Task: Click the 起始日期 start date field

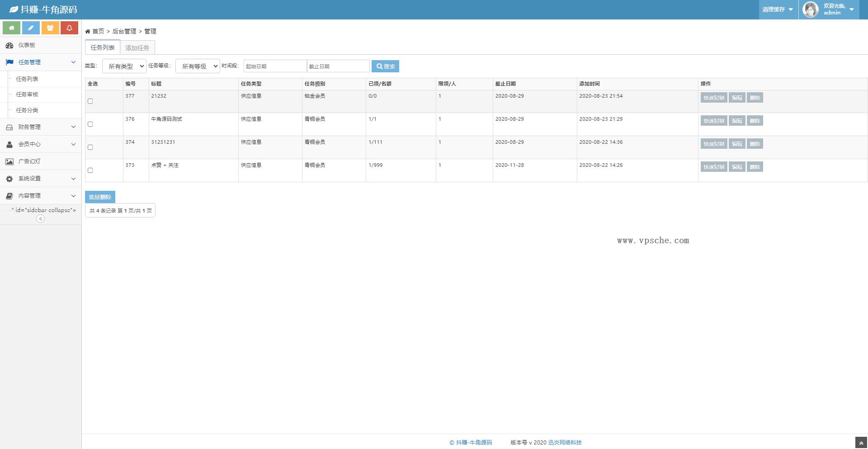Action: [x=275, y=66]
